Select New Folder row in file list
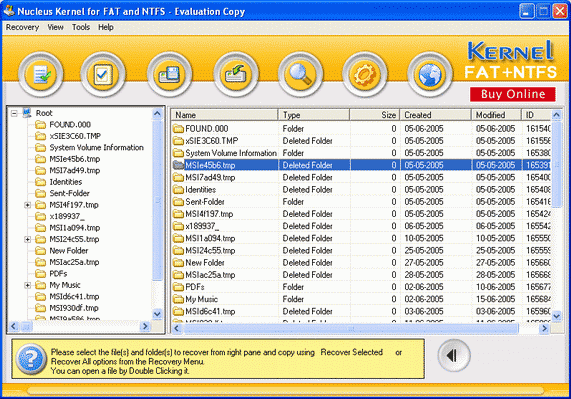Viewport: 571px width, 399px height. (x=361, y=262)
